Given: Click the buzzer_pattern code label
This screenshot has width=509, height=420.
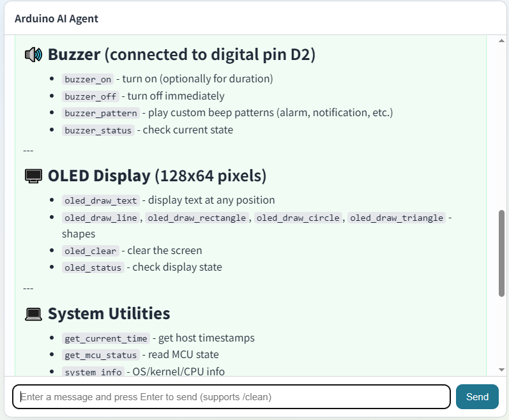Looking at the screenshot, I should 101,113.
